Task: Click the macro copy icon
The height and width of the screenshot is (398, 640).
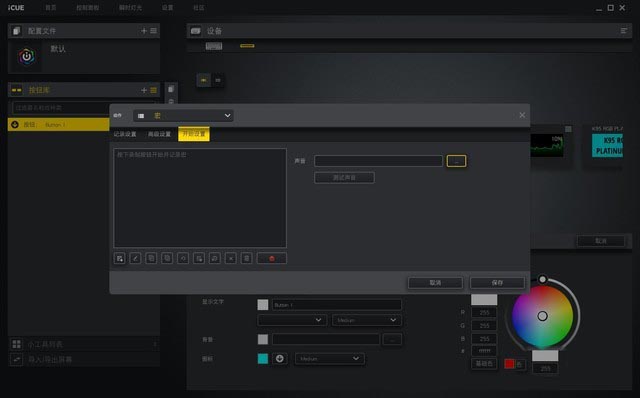Action: (x=151, y=258)
